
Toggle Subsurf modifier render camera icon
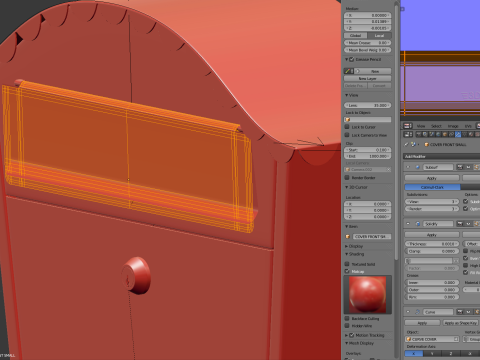pyautogui.click(x=460, y=167)
